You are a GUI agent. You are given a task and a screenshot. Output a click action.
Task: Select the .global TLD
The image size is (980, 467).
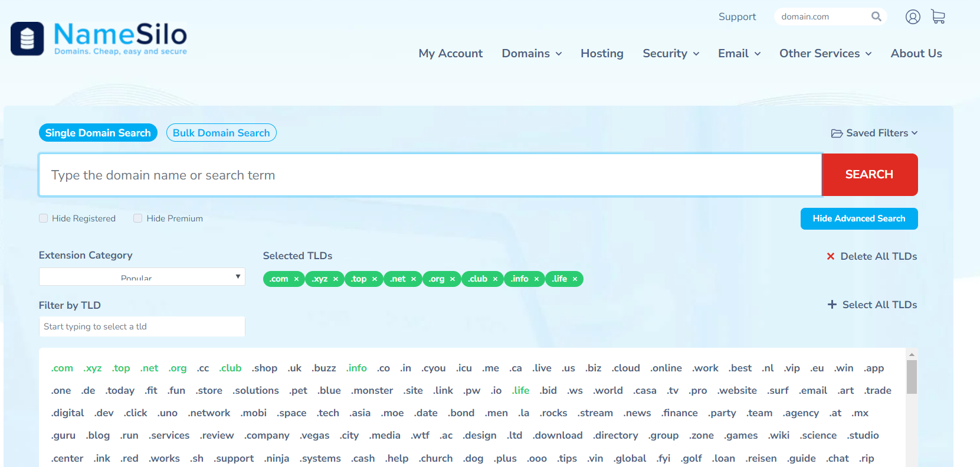point(630,458)
